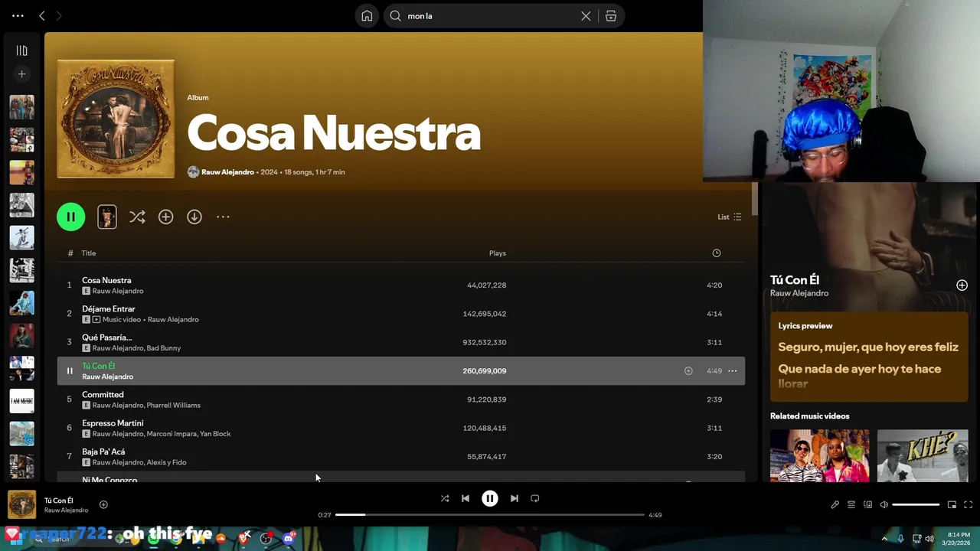
Task: Click the search box containing "mon la"
Action: (x=504, y=16)
